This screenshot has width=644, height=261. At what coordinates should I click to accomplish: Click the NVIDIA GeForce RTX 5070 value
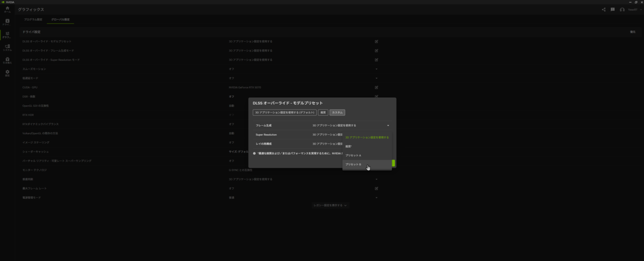point(245,87)
